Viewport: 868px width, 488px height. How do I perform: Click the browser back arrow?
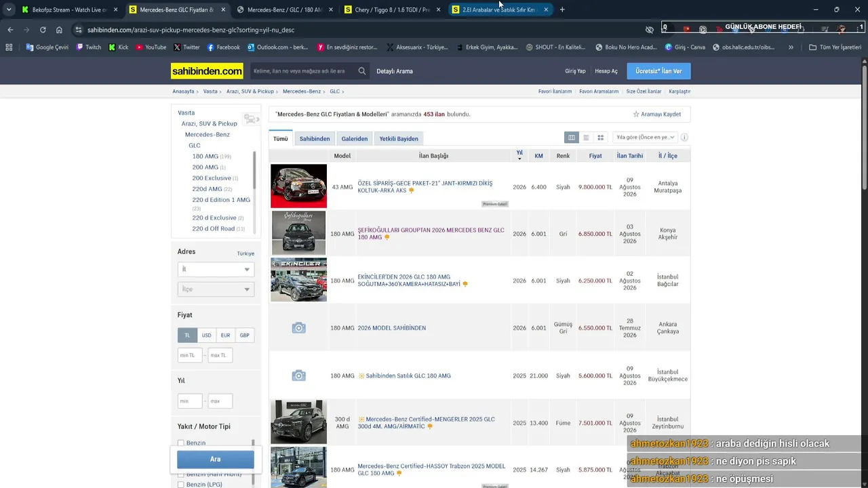click(x=10, y=30)
